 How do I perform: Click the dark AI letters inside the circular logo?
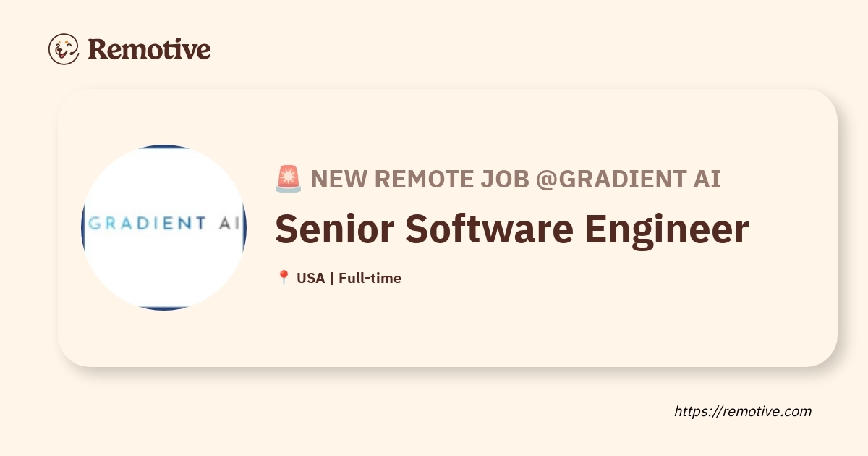pyautogui.click(x=231, y=224)
